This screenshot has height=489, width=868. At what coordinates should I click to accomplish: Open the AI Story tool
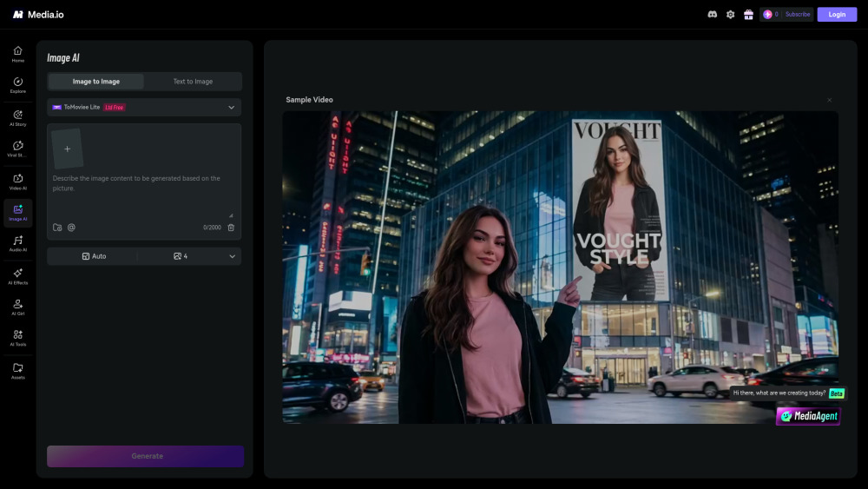point(17,118)
